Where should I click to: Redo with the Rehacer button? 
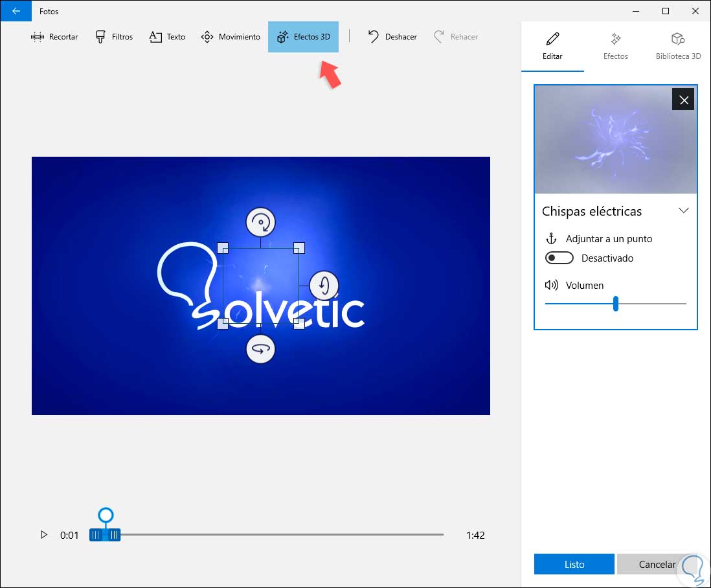[456, 37]
